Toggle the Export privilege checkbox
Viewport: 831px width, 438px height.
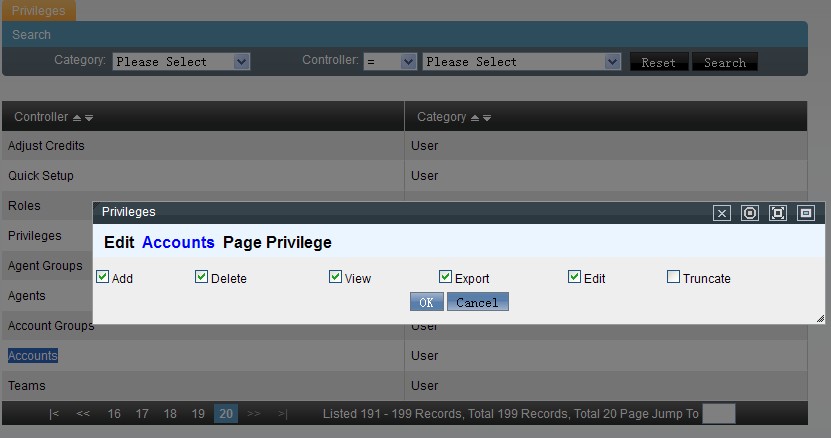pyautogui.click(x=445, y=277)
